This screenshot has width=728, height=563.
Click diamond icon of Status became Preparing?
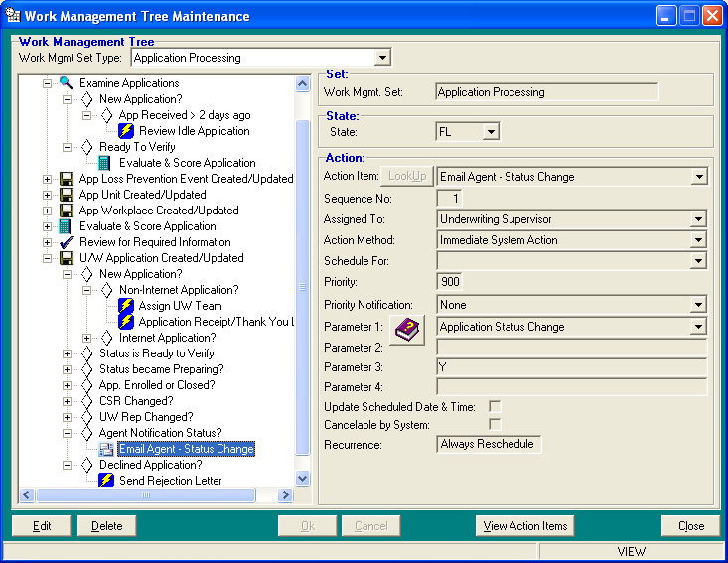(86, 369)
